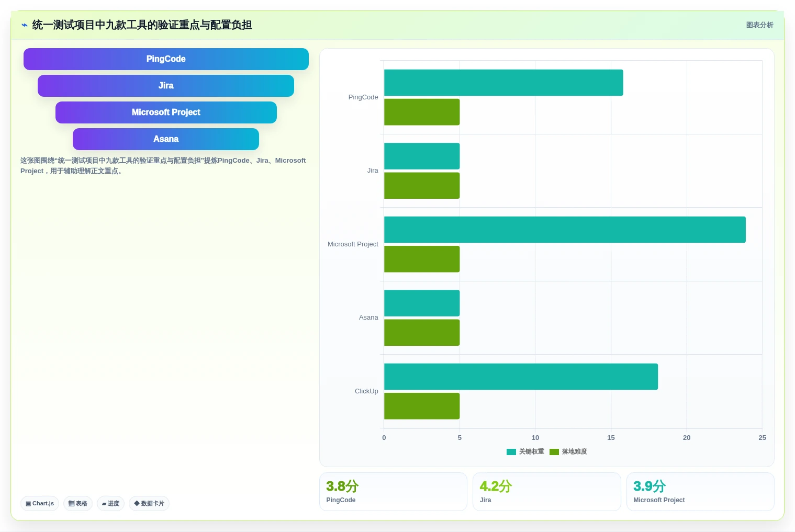Screen dimensions: 795x532
Task: Click Asana green 落地难度 bar
Action: tap(422, 333)
